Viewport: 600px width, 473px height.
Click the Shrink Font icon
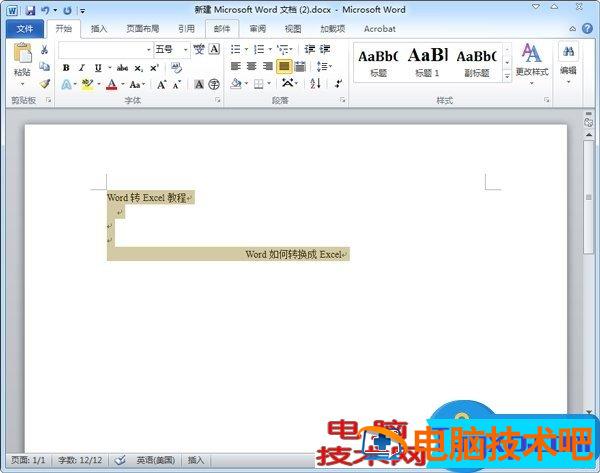point(176,85)
